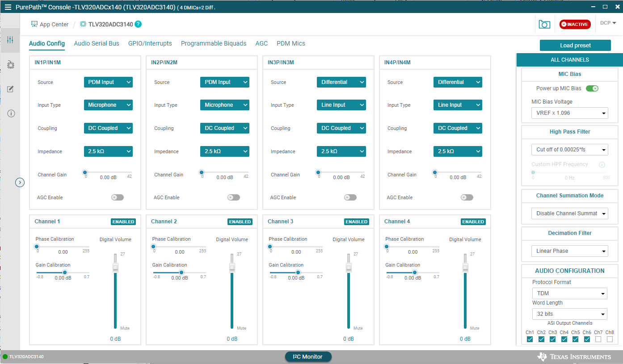Open the IN1P/IN1M Source dropdown

coord(108,82)
